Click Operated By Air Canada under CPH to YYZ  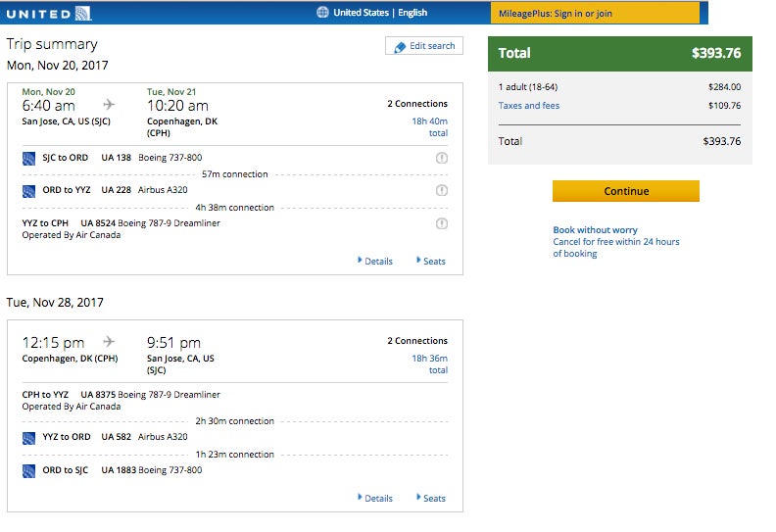click(x=72, y=407)
